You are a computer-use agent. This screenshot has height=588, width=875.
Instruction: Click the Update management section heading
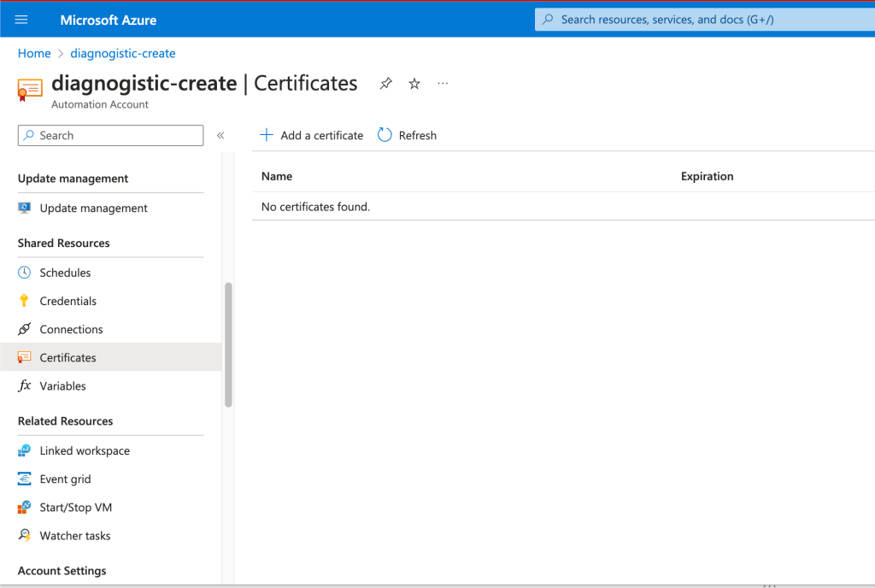(x=73, y=179)
